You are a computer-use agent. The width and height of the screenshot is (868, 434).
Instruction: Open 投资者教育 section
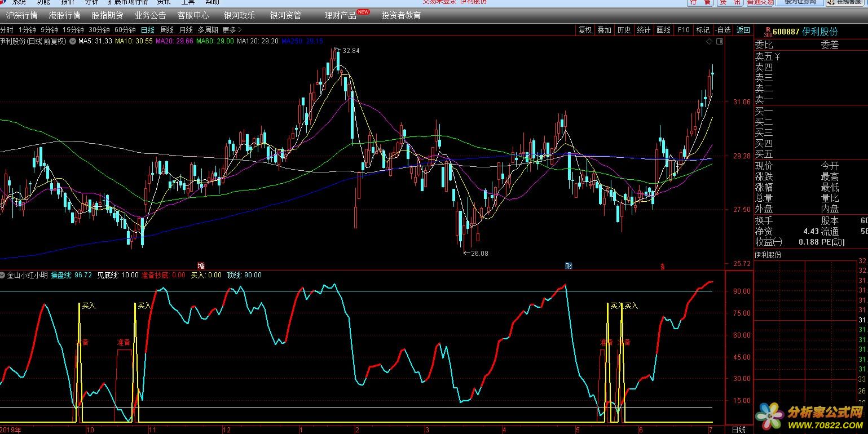[x=401, y=16]
